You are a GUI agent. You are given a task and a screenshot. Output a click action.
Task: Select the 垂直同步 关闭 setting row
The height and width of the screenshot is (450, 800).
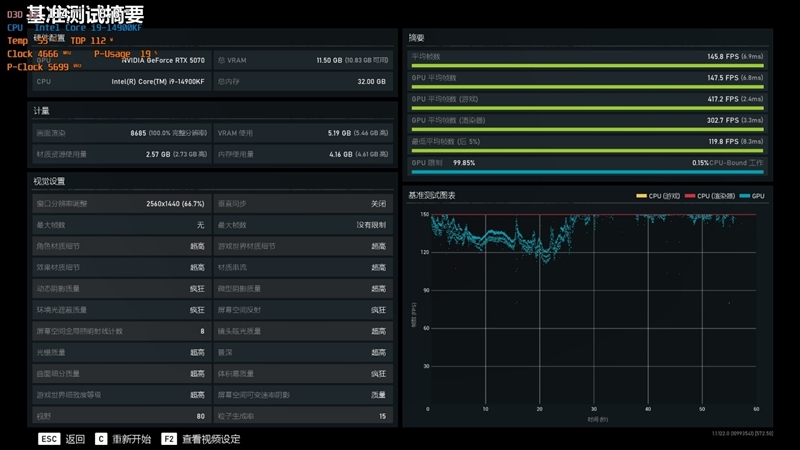click(301, 204)
